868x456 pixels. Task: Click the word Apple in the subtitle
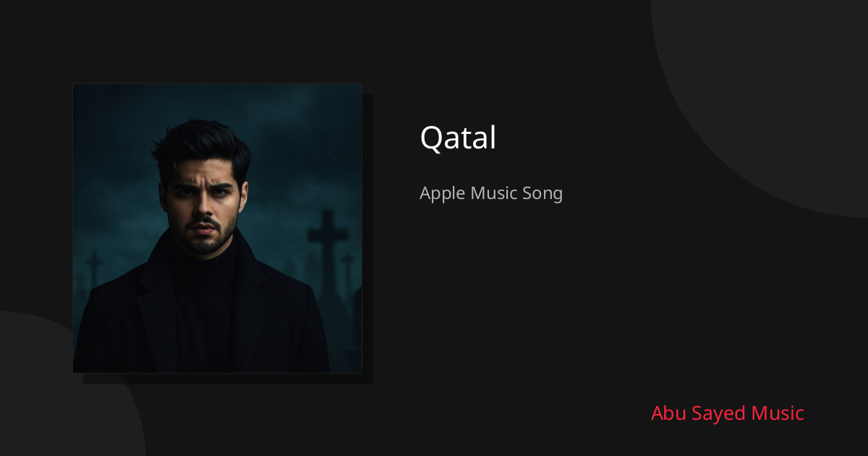pos(442,194)
